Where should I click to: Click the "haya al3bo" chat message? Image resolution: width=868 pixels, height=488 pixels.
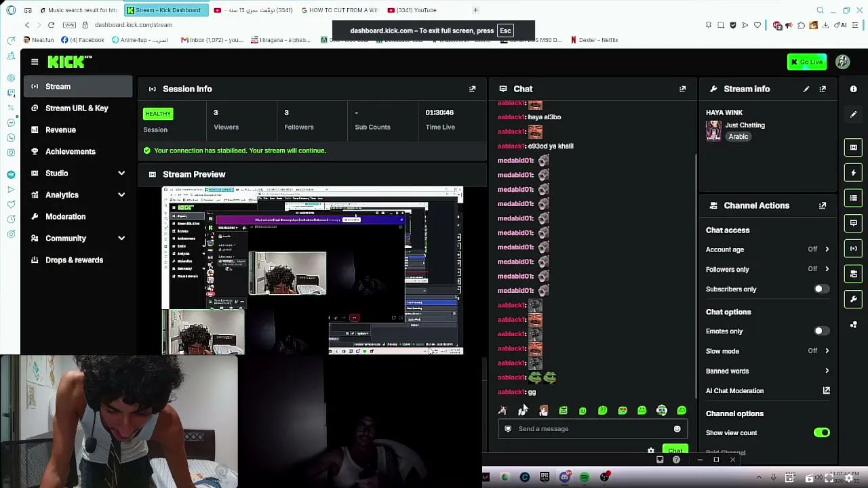pos(545,117)
